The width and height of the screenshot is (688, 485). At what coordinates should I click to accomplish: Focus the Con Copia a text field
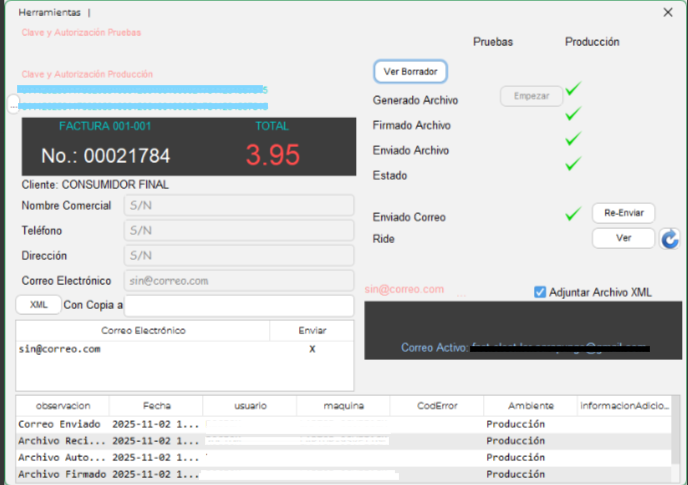239,305
